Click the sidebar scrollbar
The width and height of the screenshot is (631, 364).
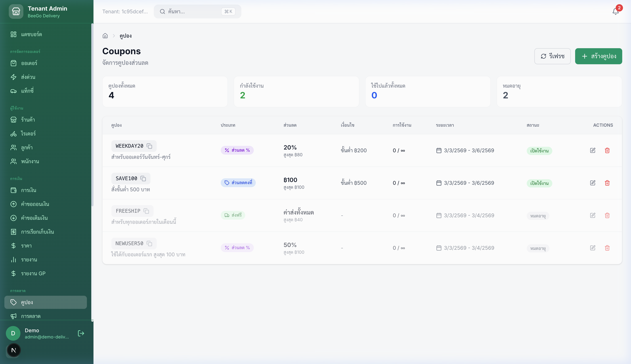pos(92,115)
